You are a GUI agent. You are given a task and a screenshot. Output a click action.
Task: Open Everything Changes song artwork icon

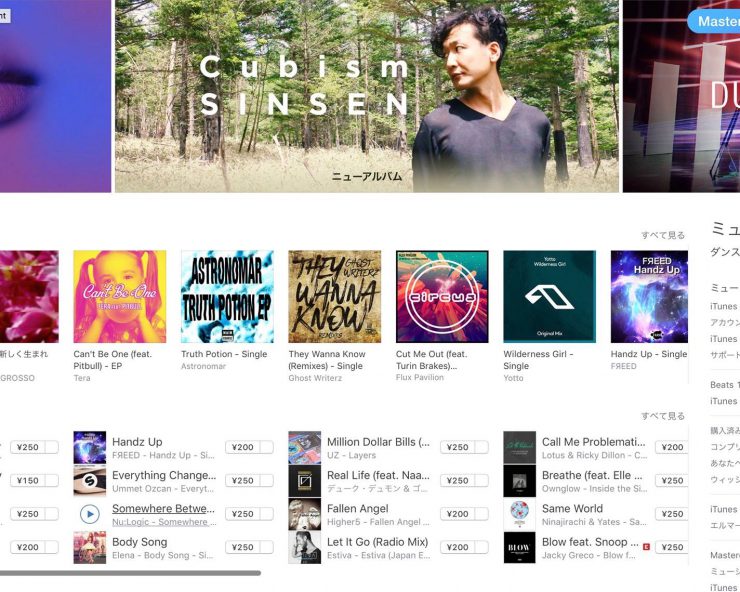pos(90,481)
